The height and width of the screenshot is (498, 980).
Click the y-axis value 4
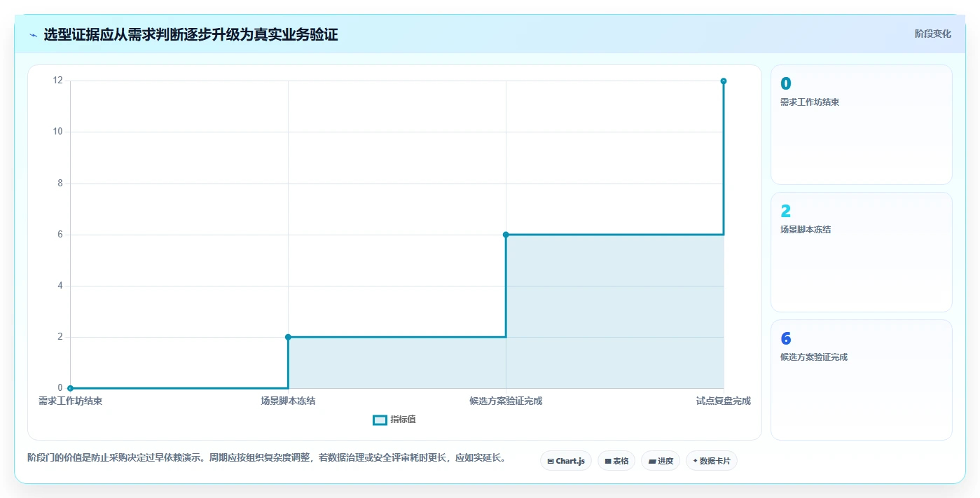click(60, 286)
